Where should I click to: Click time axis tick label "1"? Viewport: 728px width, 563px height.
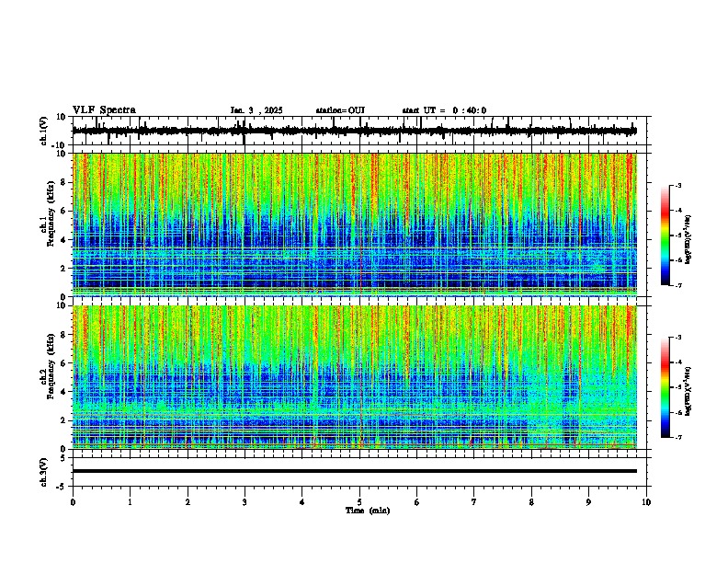[130, 502]
